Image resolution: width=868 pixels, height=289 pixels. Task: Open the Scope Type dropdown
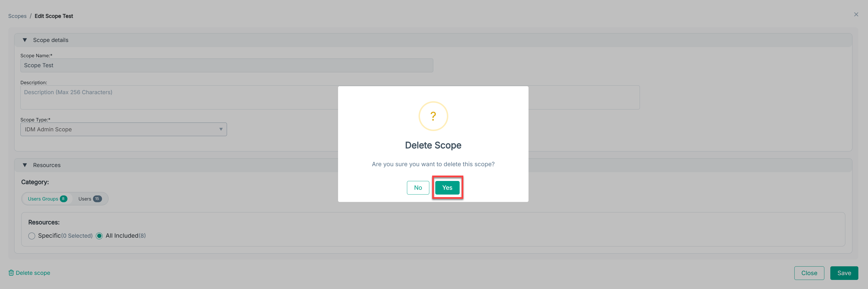tap(123, 129)
